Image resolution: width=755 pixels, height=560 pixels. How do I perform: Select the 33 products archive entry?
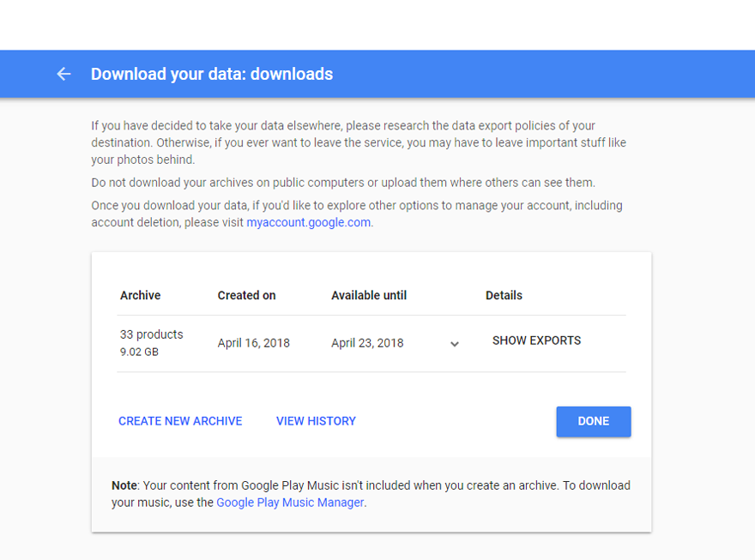[x=151, y=334]
